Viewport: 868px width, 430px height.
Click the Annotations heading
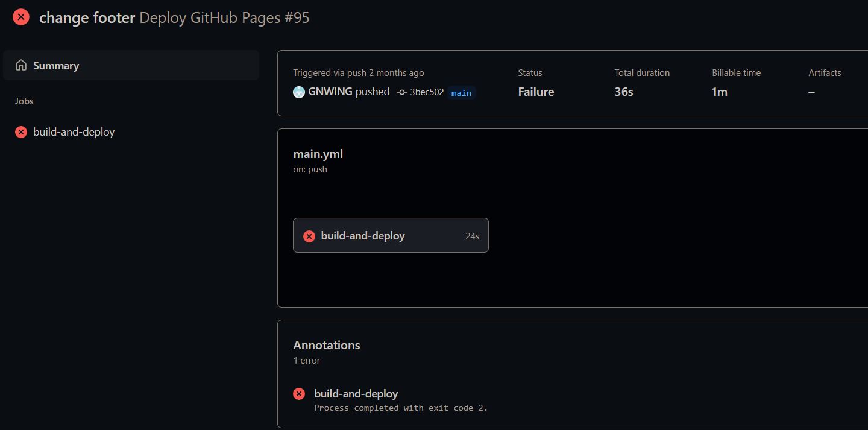click(327, 345)
